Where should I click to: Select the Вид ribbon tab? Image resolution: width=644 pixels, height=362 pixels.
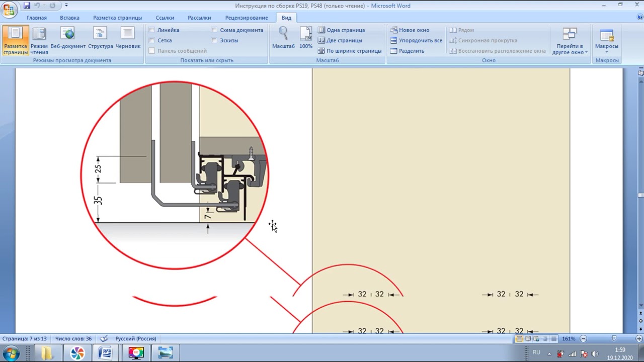point(286,18)
